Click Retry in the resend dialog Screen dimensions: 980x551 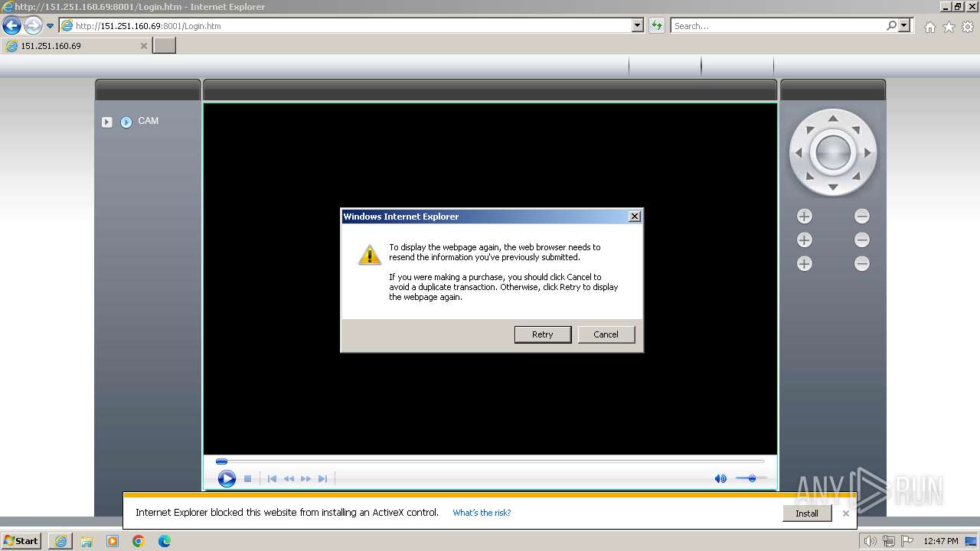click(543, 334)
